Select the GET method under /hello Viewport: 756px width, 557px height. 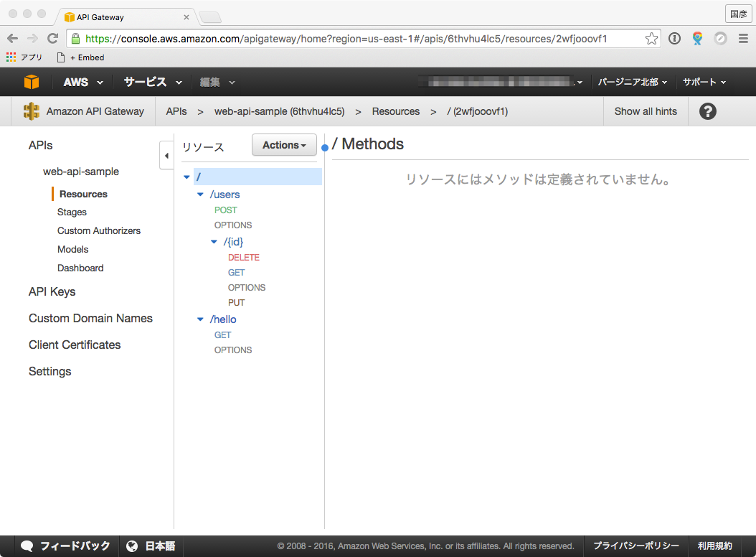pos(223,335)
